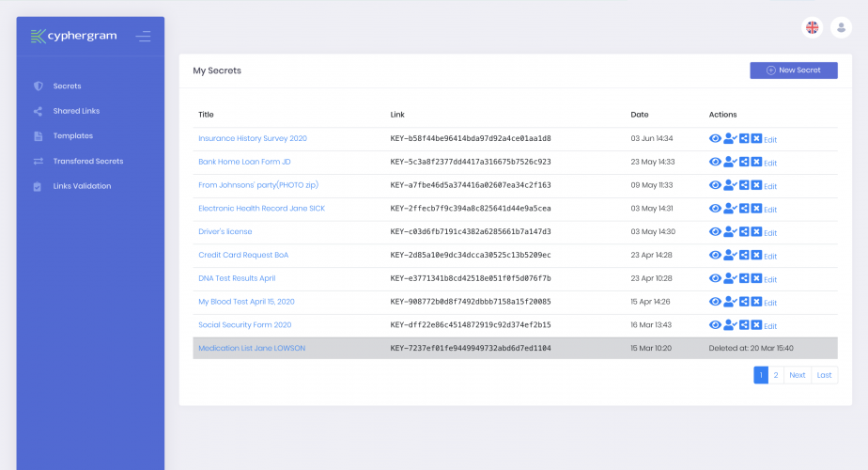868x470 pixels.
Task: Delete Bank Home Loan Form JD X icon
Action: [757, 162]
